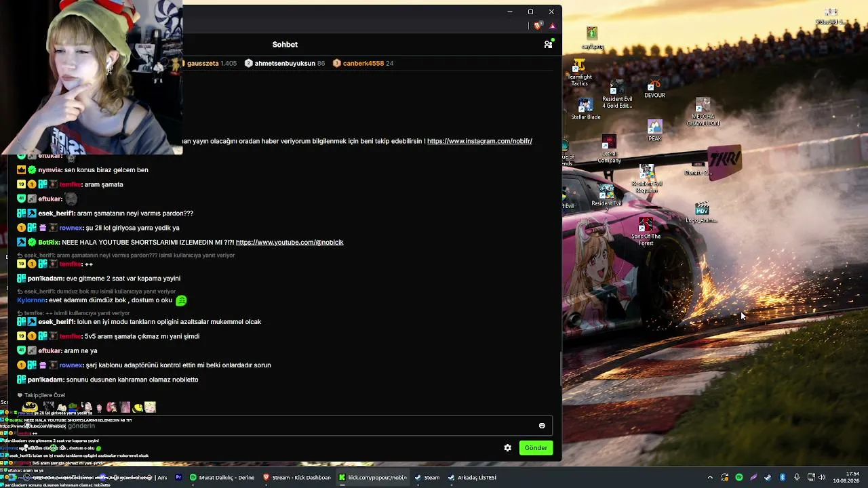Viewport: 868px width, 488px height.
Task: Switch to Steam taskbar window
Action: click(427, 477)
